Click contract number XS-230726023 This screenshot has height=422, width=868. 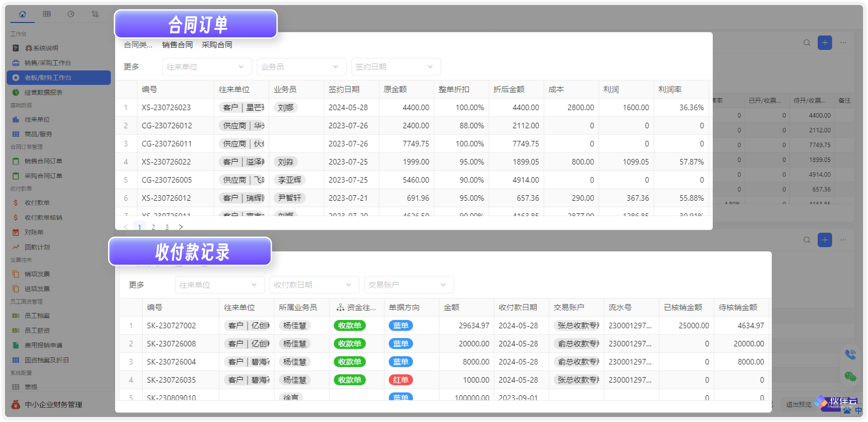point(166,107)
